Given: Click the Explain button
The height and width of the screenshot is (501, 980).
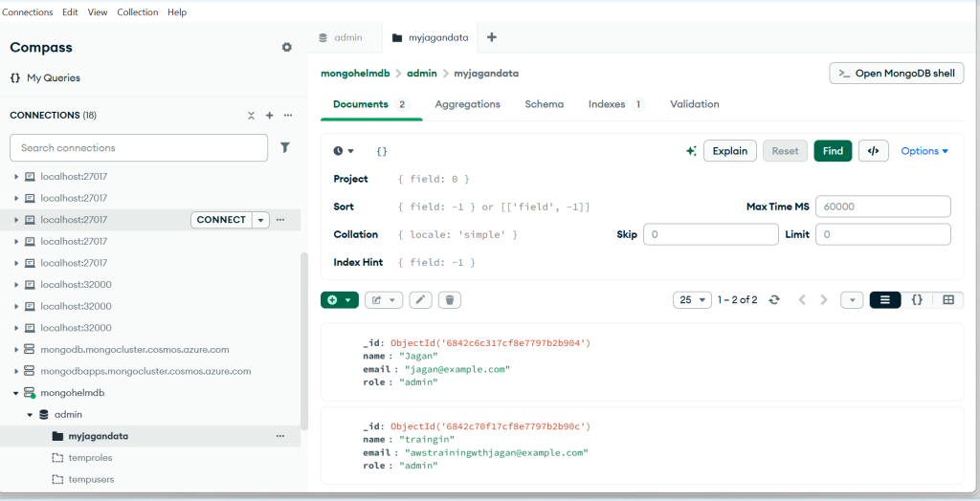Looking at the screenshot, I should pos(730,151).
